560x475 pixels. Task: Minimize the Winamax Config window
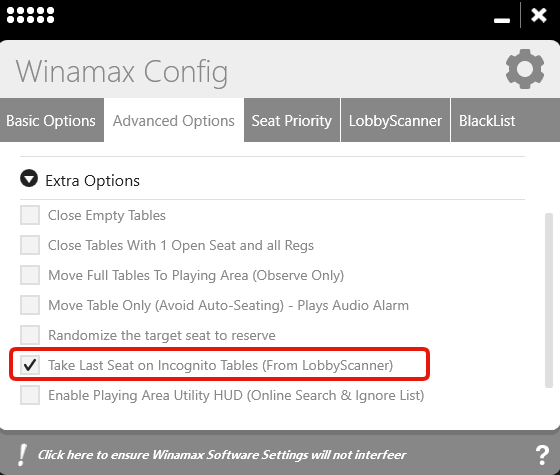pos(502,20)
